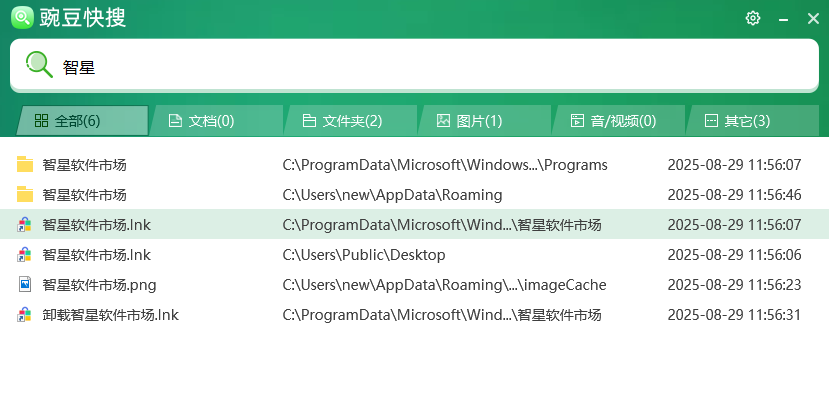The image size is (829, 414).
Task: Click the 豌豆快搜 app logo icon
Action: pos(22,18)
